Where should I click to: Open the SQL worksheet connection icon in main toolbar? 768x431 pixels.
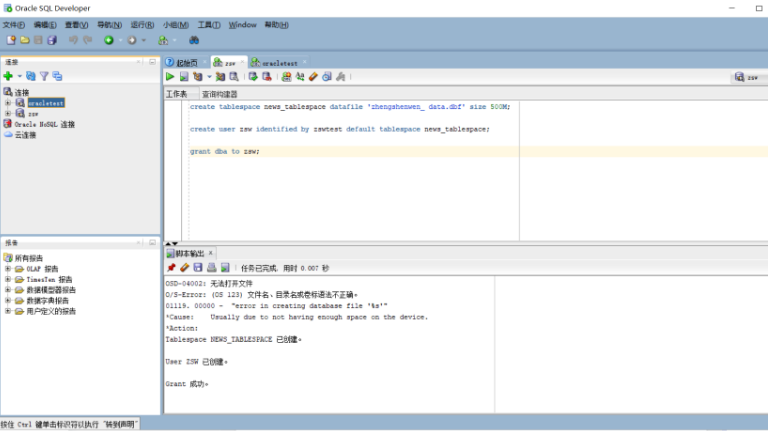click(163, 40)
